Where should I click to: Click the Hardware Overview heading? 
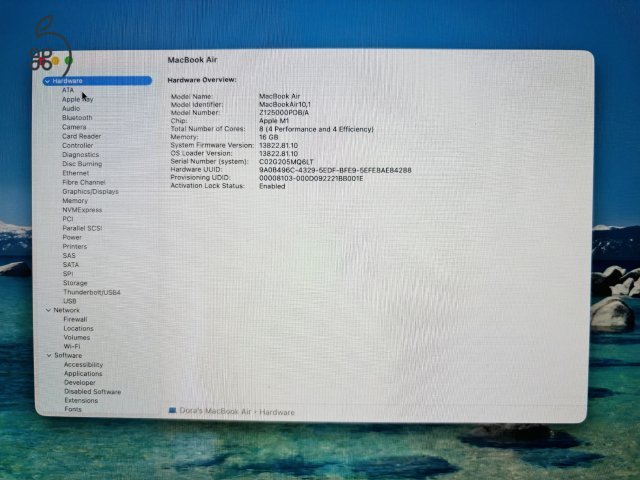pyautogui.click(x=202, y=80)
